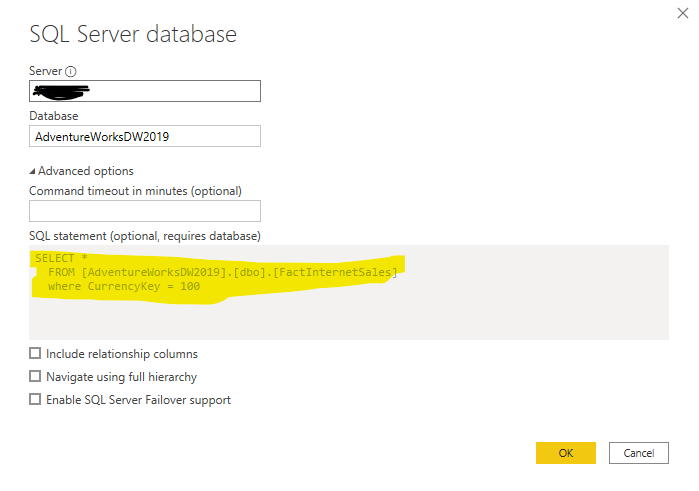The height and width of the screenshot is (491, 699).
Task: Click the "SELECT *" line in SQL statement
Action: [x=61, y=258]
